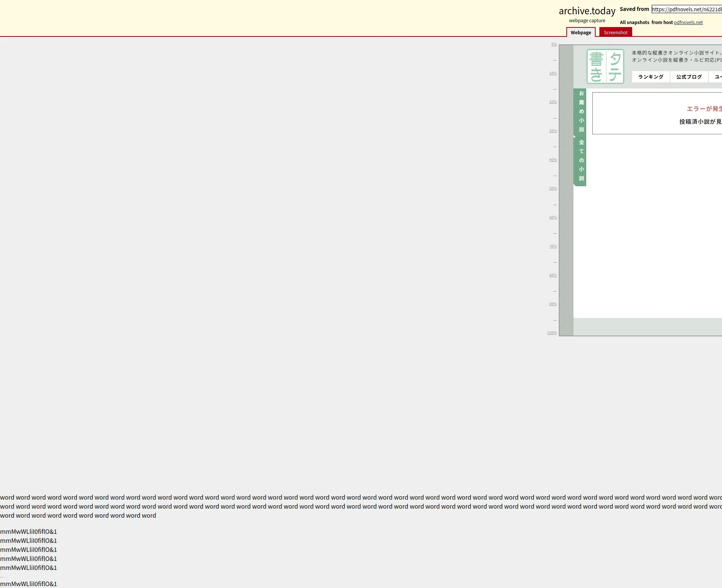722x588 pixels.
Task: Jump to the 60% scroll marker
Action: [553, 217]
